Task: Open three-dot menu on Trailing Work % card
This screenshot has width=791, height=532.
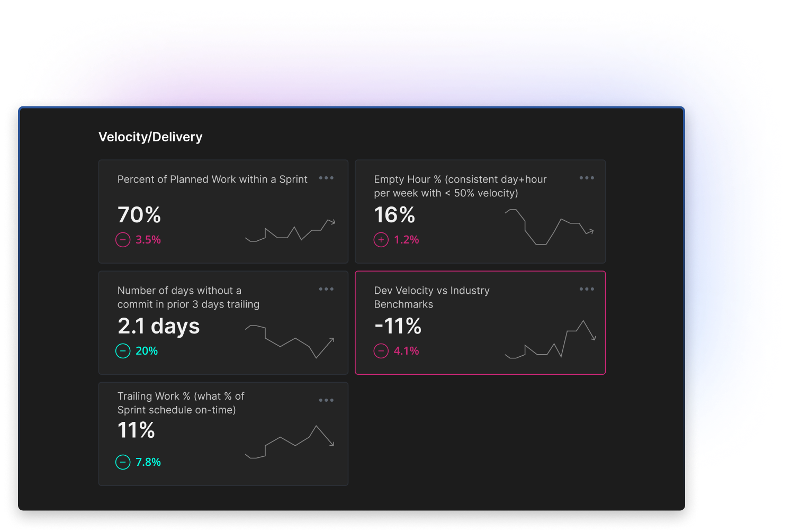Action: click(x=326, y=401)
